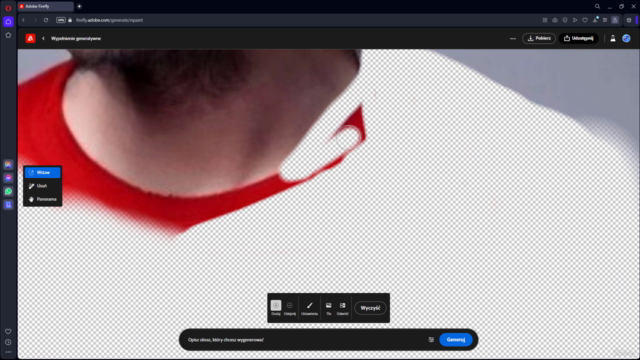This screenshot has height=360, width=640.
Task: Open generation settings sliders icon in prompt bar
Action: [431, 340]
